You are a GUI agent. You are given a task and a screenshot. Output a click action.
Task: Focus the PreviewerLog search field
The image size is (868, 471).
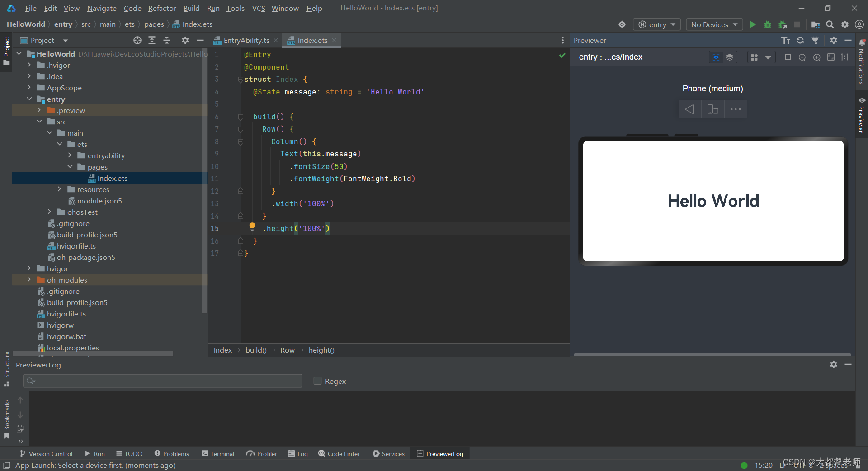pos(163,381)
